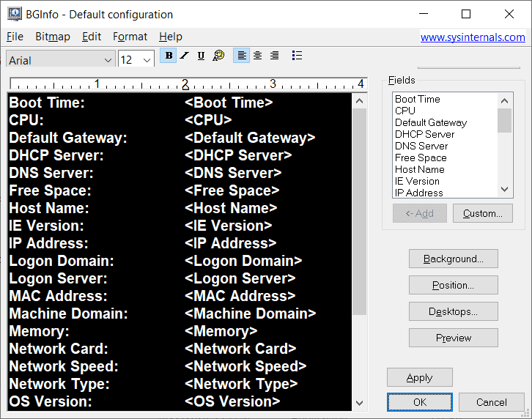
Task: Click the <CPU> placeholder in the editor
Action: pos(208,119)
